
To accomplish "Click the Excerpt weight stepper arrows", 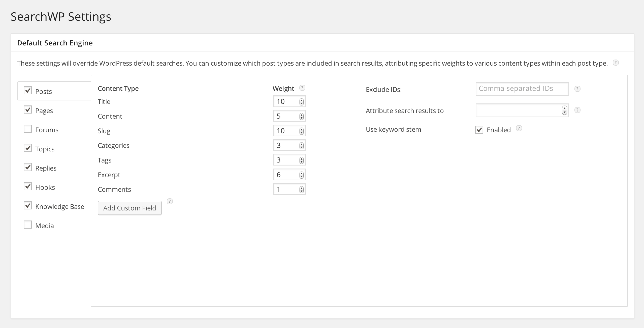I will point(301,175).
